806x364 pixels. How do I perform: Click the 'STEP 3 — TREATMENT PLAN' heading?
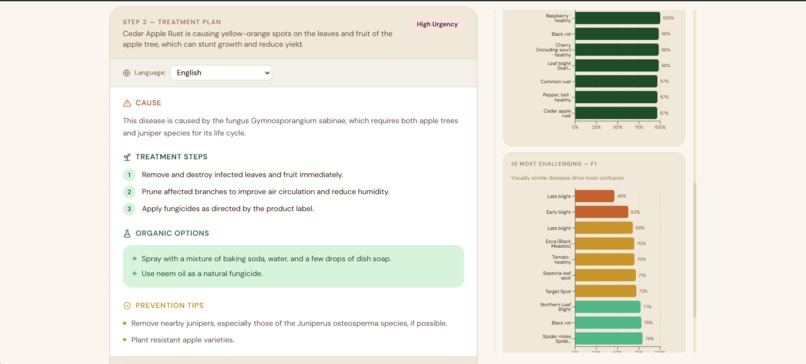pos(172,22)
